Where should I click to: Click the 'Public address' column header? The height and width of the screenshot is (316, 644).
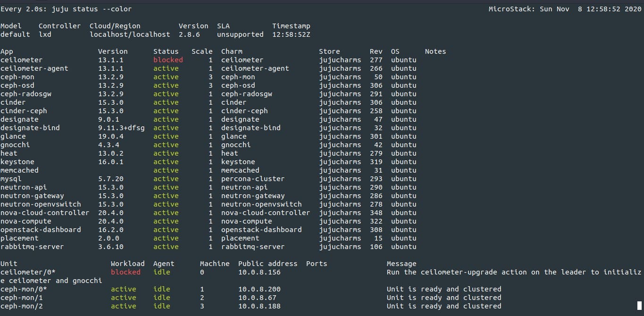pos(268,264)
